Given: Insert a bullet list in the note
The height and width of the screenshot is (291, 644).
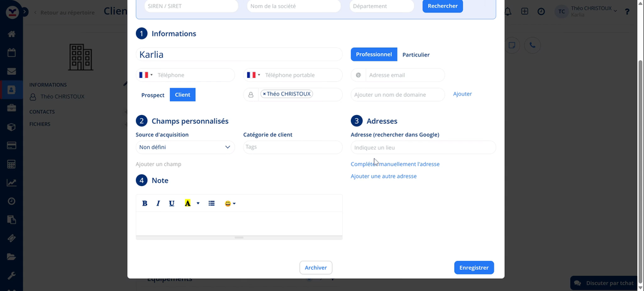Looking at the screenshot, I should pyautogui.click(x=211, y=204).
